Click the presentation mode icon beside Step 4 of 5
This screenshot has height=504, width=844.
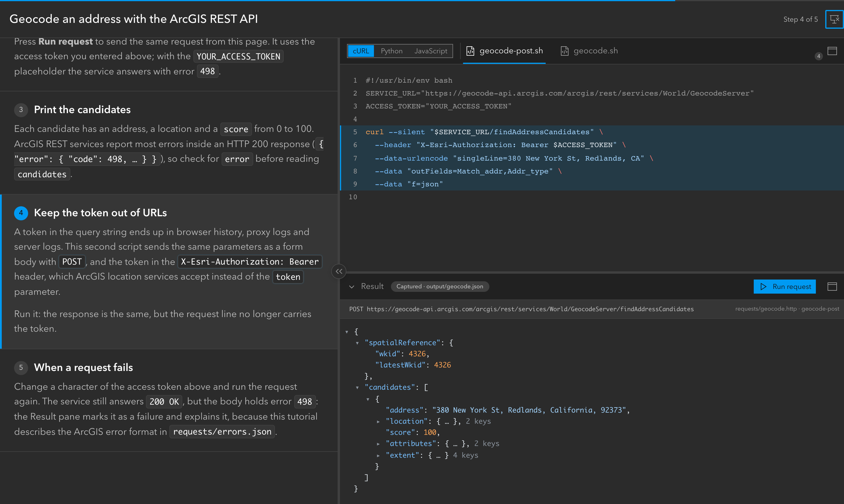click(x=834, y=19)
